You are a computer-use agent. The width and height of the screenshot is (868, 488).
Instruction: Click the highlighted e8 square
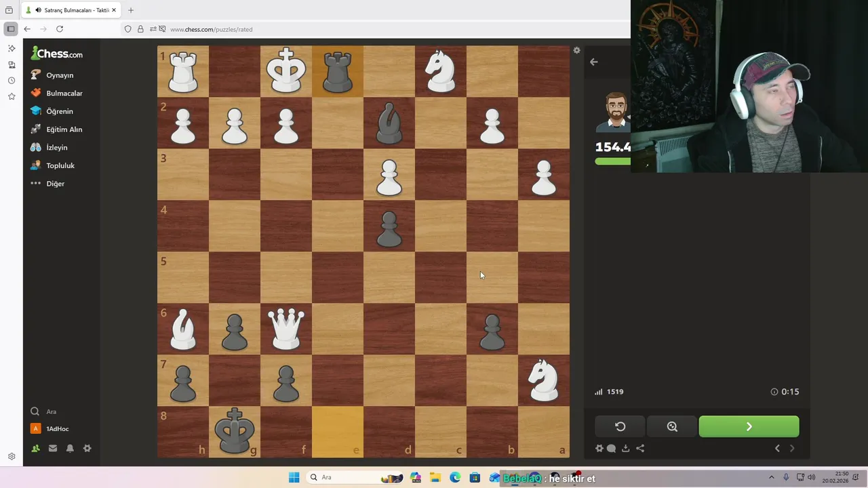[x=338, y=432]
